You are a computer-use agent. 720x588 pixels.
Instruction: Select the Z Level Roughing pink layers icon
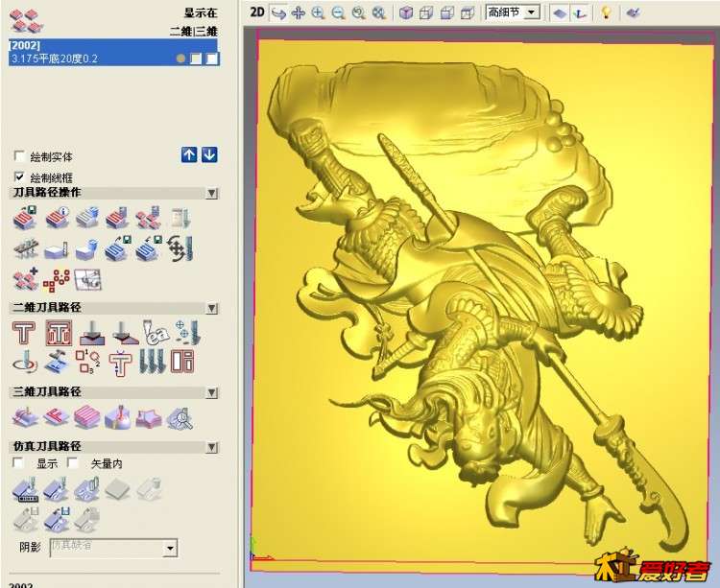click(x=86, y=418)
